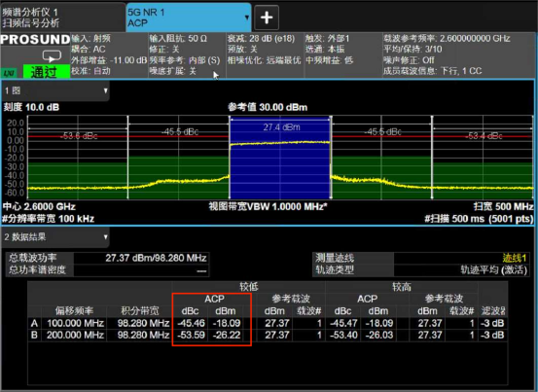Click the 参考值 30.00 dBm field
The width and height of the screenshot is (538, 392).
(x=268, y=107)
